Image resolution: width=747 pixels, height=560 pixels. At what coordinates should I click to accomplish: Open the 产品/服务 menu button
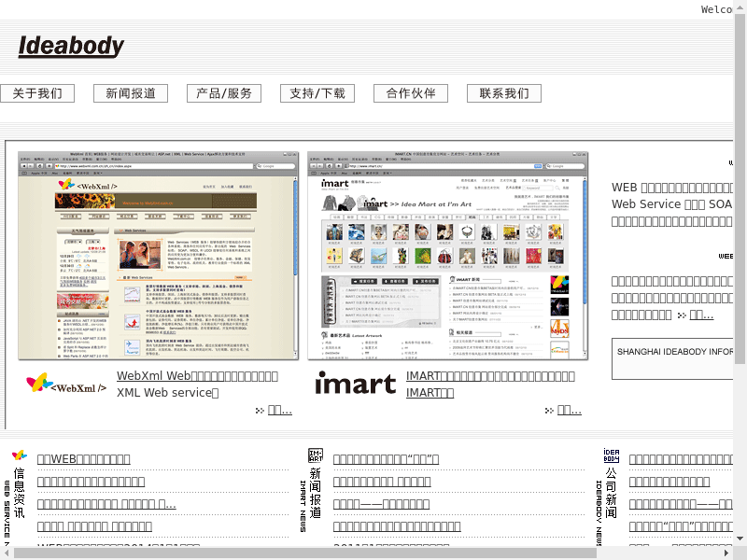(224, 93)
